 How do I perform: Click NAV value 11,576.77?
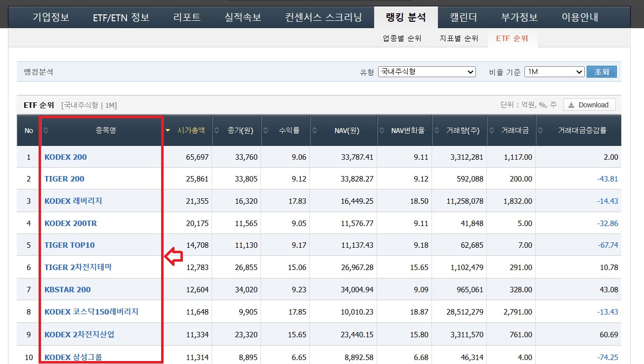click(x=357, y=223)
